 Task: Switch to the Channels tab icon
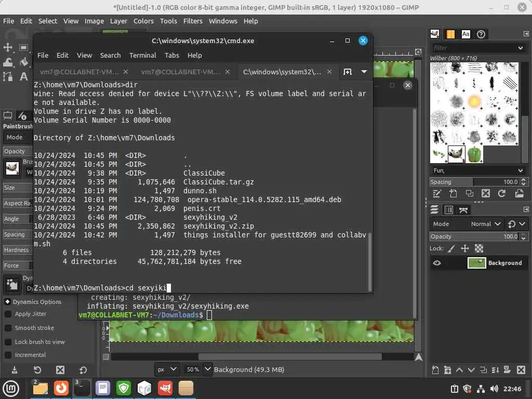click(x=449, y=210)
